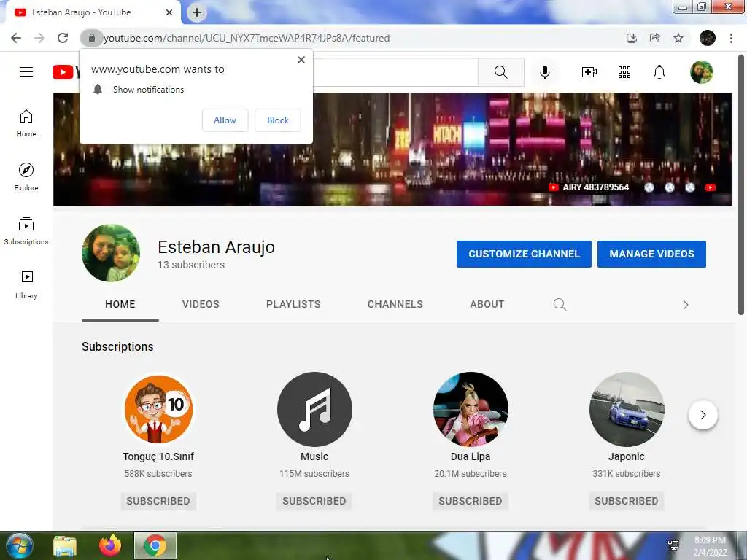
Task: Click the Tonguç 10.Sınıf channel name
Action: (158, 456)
